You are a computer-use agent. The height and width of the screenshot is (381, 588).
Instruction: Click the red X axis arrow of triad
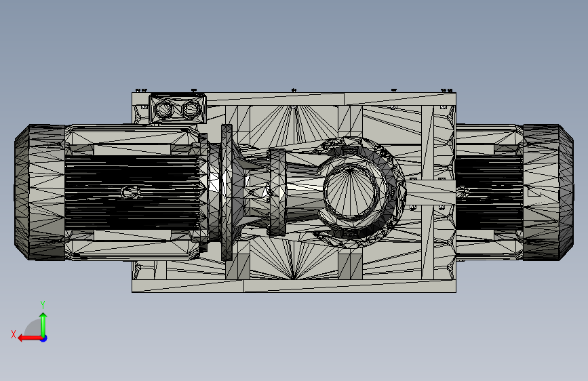(x=29, y=338)
